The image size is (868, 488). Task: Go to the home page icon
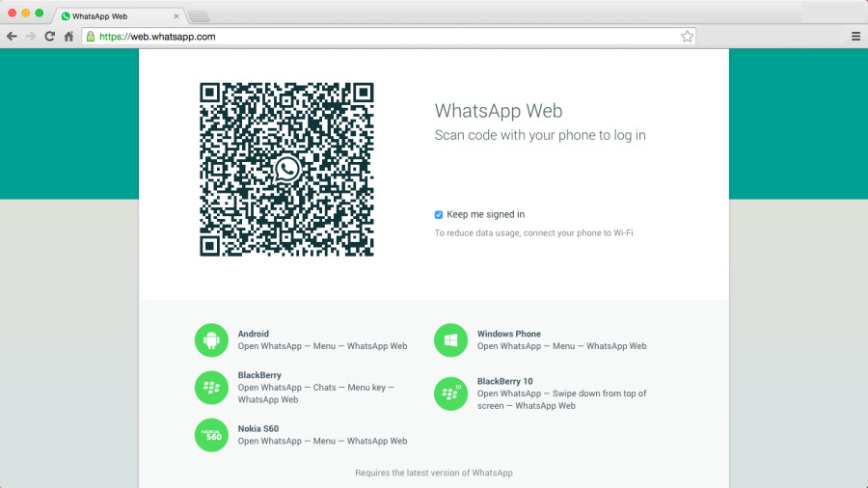click(x=68, y=37)
